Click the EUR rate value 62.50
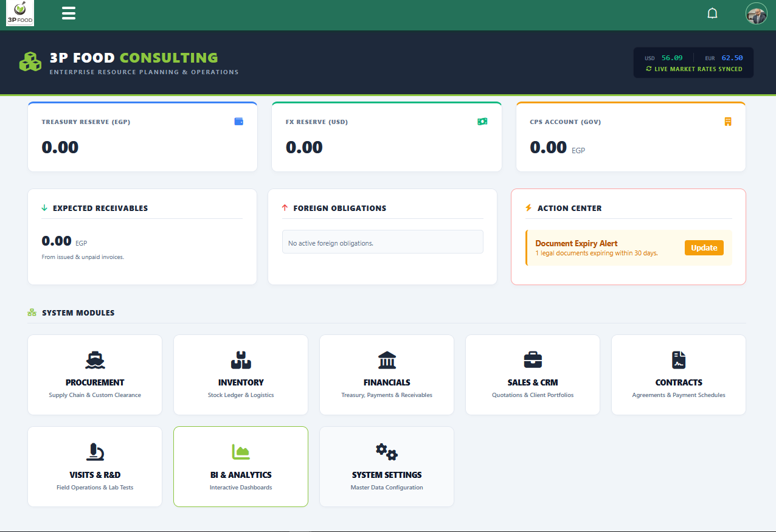This screenshot has width=776, height=532. (x=732, y=58)
